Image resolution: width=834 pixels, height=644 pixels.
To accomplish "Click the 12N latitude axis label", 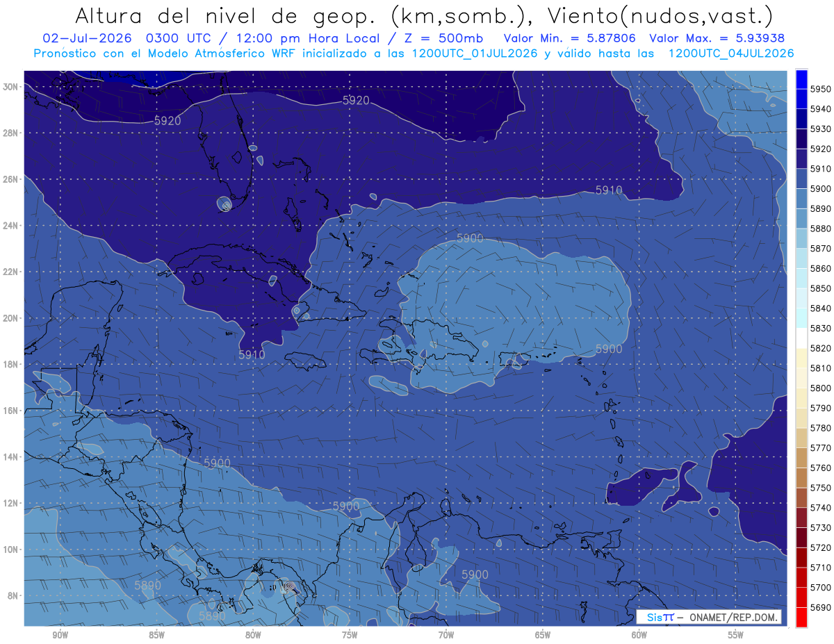I will 10,503.
